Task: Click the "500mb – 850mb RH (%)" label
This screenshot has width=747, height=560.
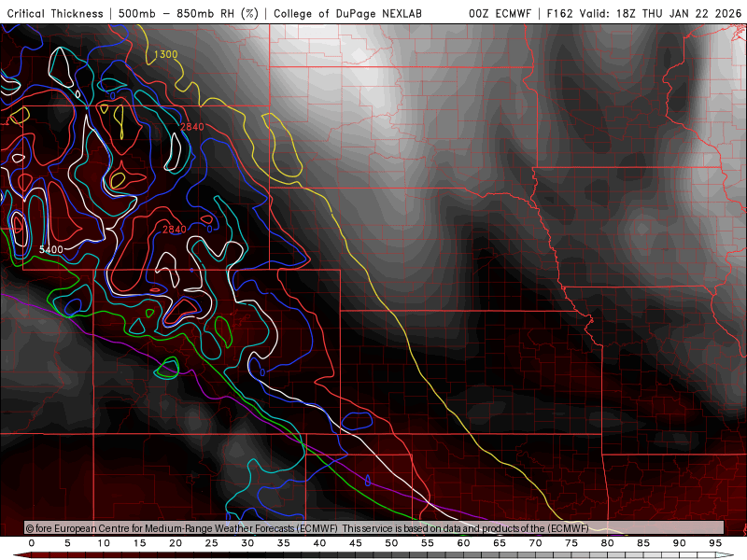Action: pos(189,13)
